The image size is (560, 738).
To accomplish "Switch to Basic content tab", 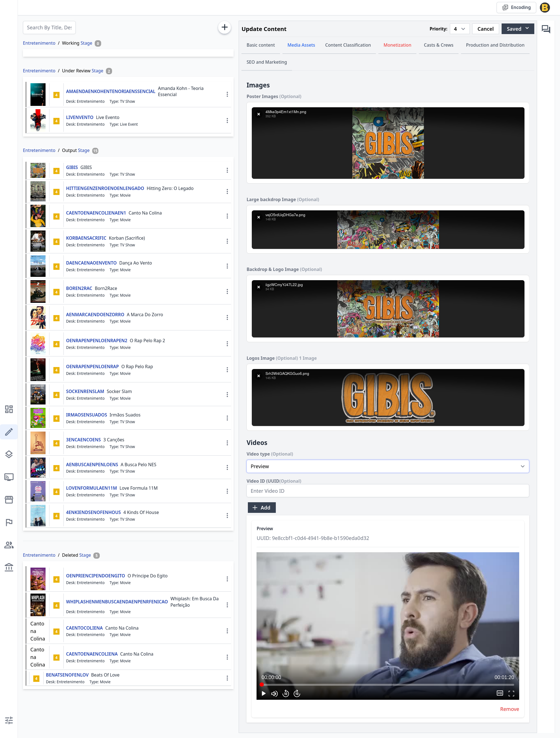I will coord(261,45).
